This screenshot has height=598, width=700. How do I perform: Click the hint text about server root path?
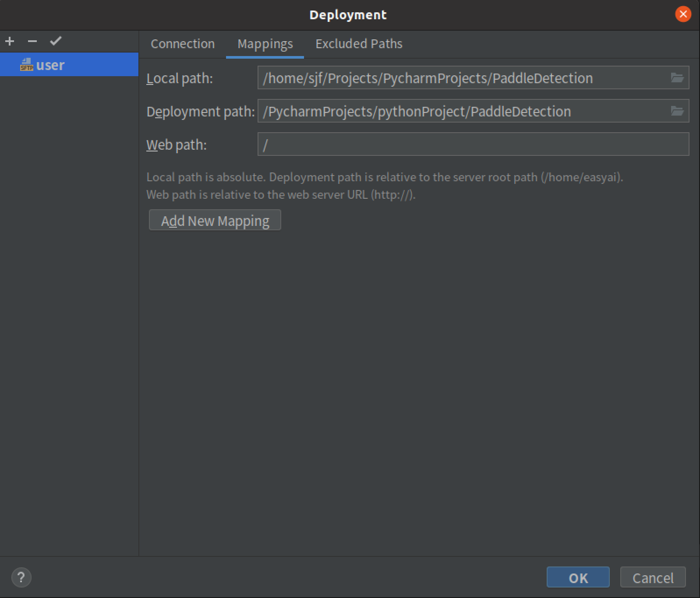[x=385, y=177]
